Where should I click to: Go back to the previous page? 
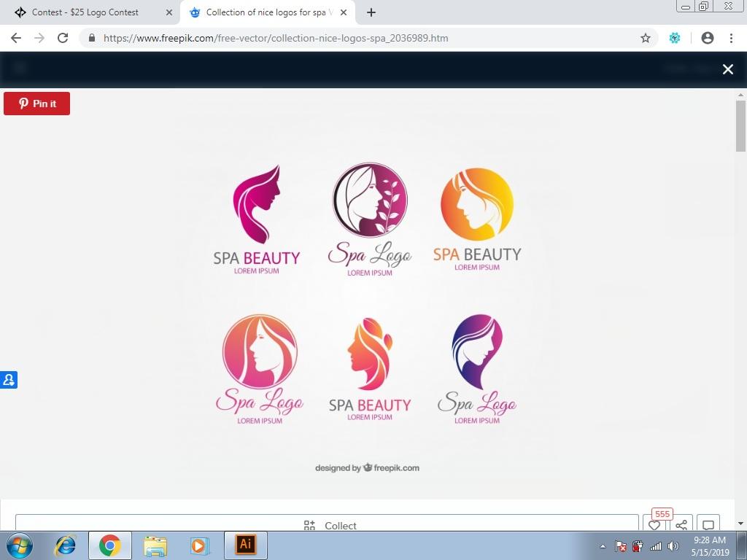pos(16,38)
